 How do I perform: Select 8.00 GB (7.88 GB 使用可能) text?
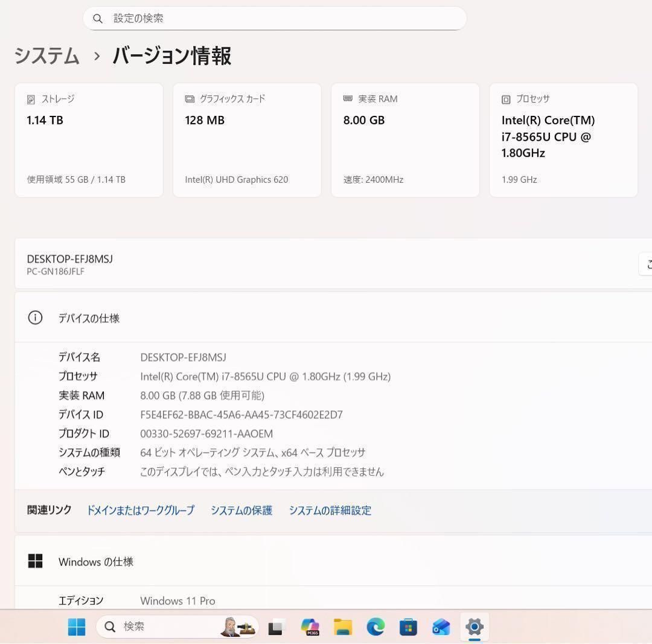202,395
